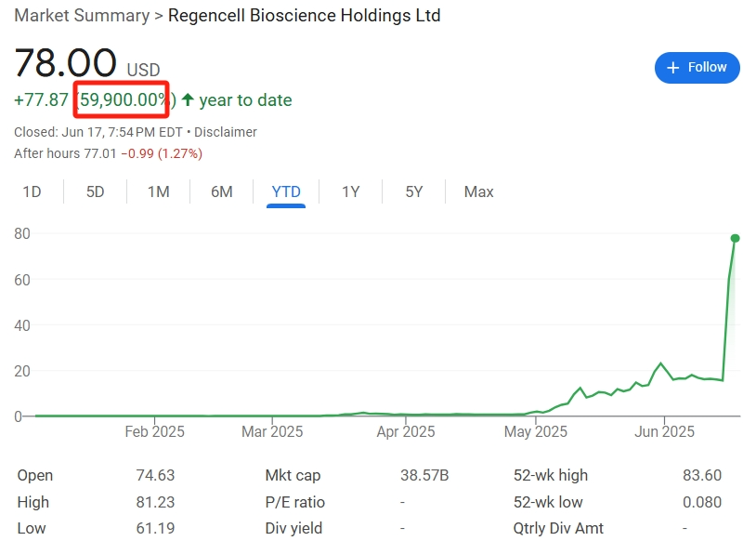Open the Market Summary breadcrumb link
Screen dimensions: 756x541
pos(81,16)
